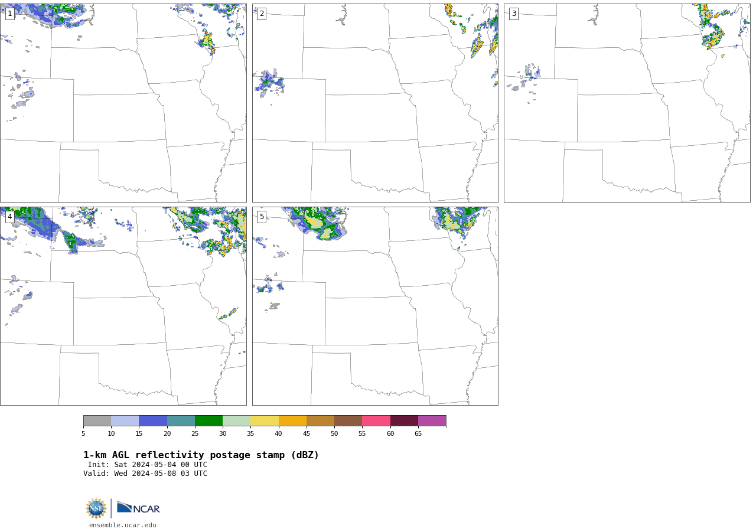Click the colorbar tick label 50
The height and width of the screenshot is (532, 756).
click(334, 434)
